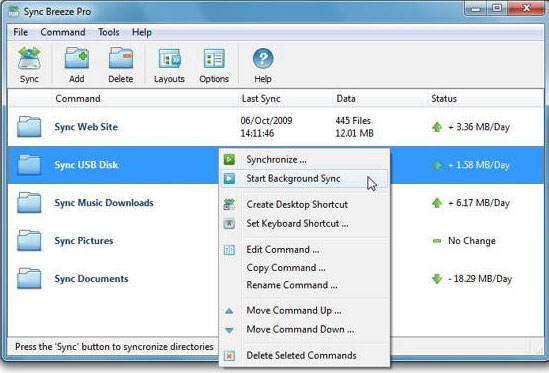
Task: Maximize the Sync Breeze Pro window
Action: 497,8
